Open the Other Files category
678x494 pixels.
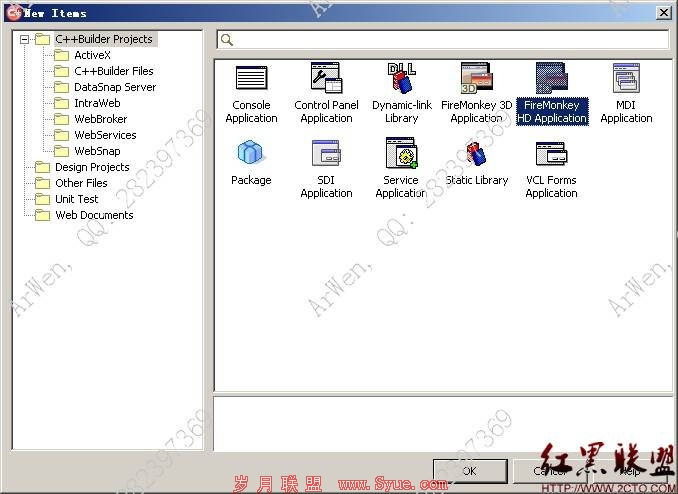tap(81, 183)
